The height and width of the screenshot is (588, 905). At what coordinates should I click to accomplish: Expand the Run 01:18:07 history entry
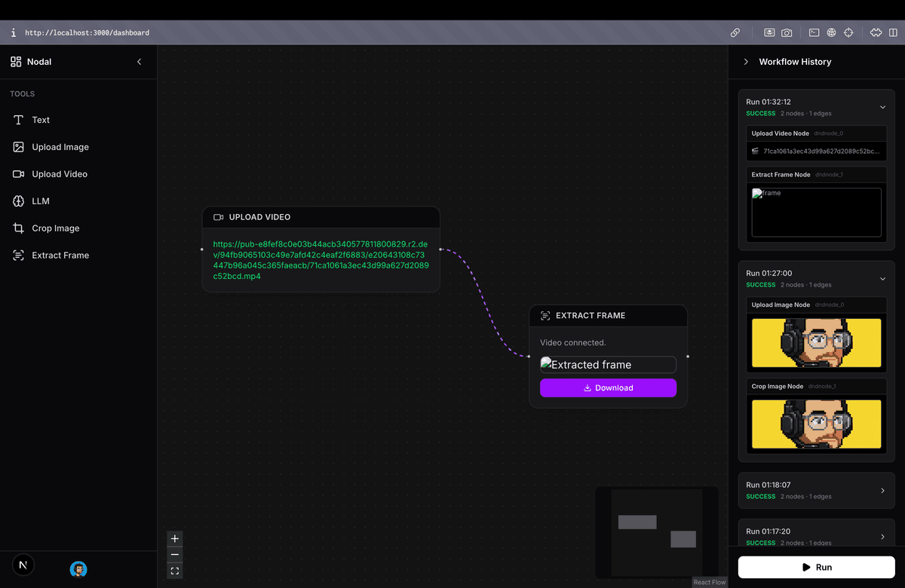[x=882, y=490]
